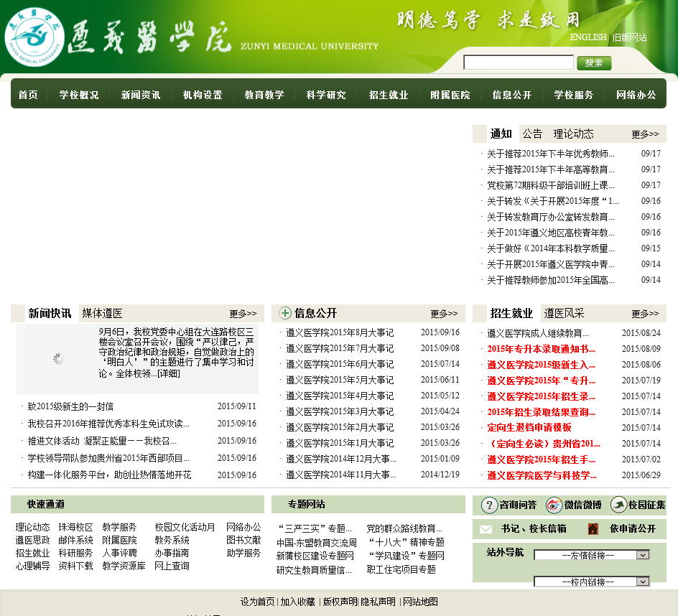The width and height of the screenshot is (678, 616).
Task: Open the 邮件系统 quick link
Action: (75, 540)
